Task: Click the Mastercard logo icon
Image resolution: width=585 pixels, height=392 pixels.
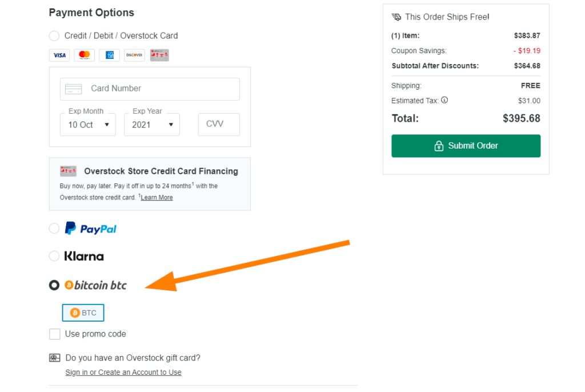Action: (85, 55)
